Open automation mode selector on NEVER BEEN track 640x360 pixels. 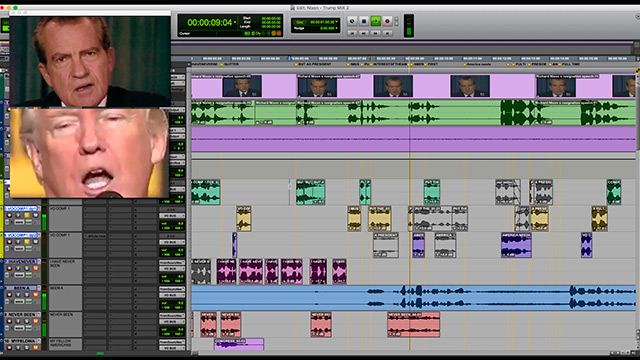tap(29, 328)
